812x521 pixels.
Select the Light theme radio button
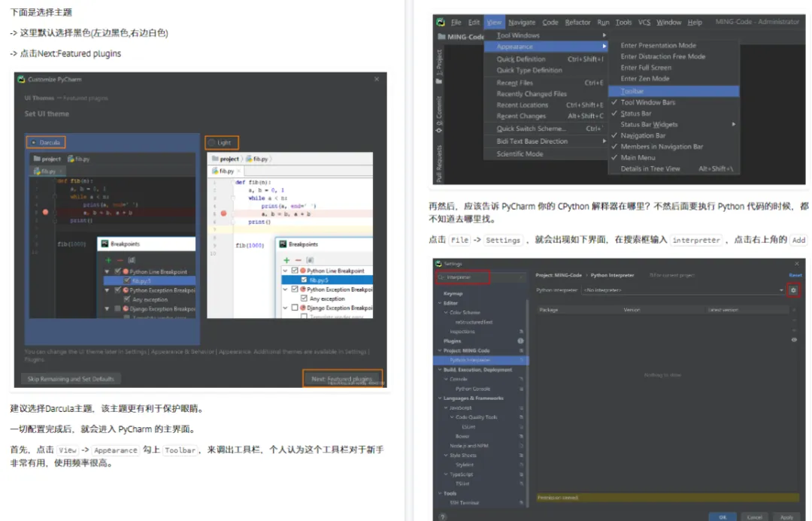pos(211,142)
